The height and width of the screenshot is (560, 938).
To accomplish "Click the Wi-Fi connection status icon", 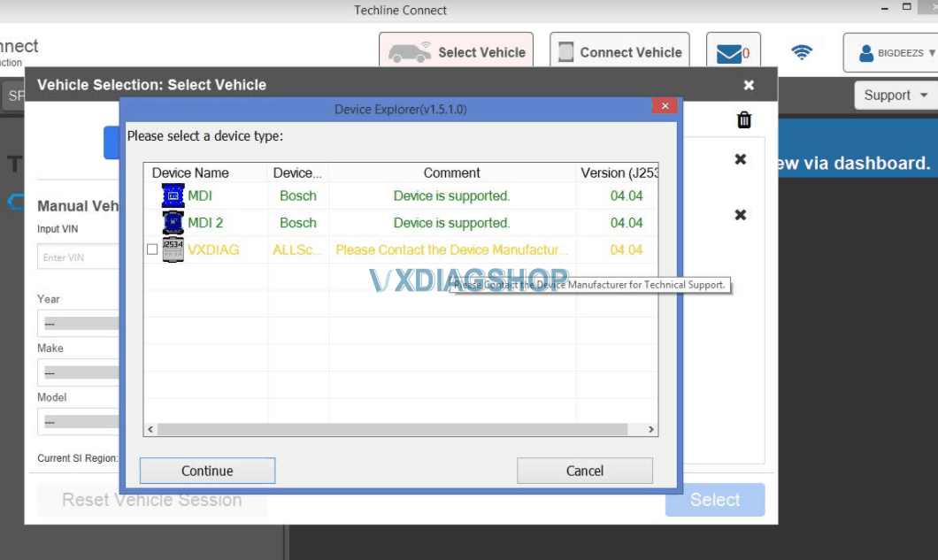I will [x=802, y=52].
